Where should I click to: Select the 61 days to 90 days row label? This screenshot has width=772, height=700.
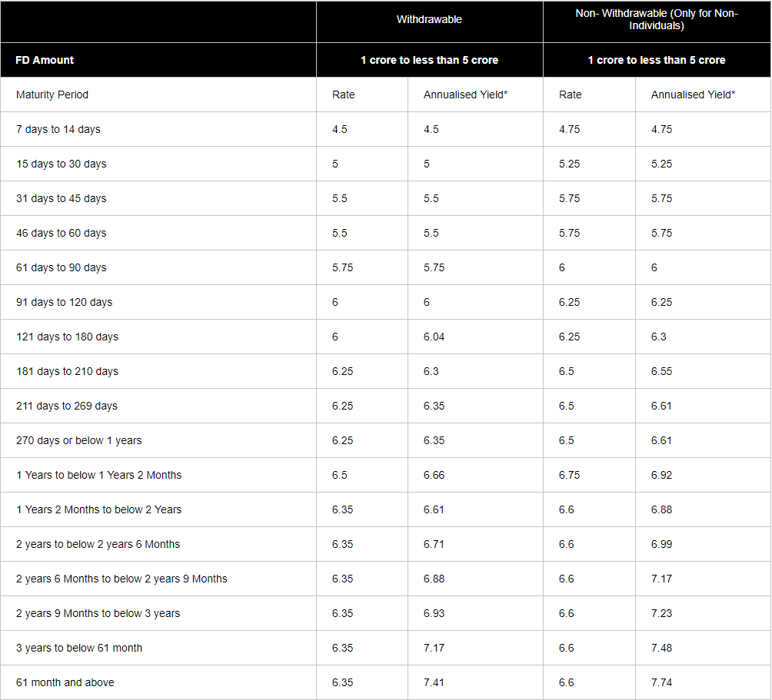point(61,267)
